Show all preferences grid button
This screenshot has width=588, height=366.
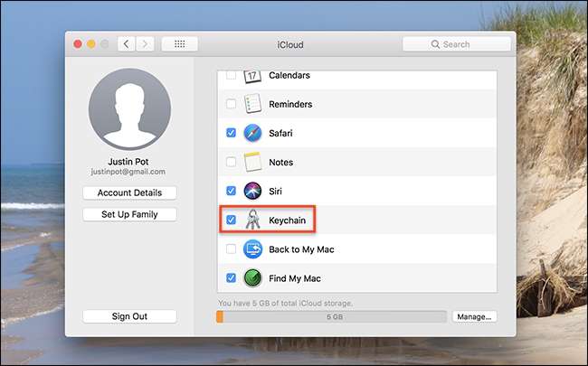click(x=179, y=43)
